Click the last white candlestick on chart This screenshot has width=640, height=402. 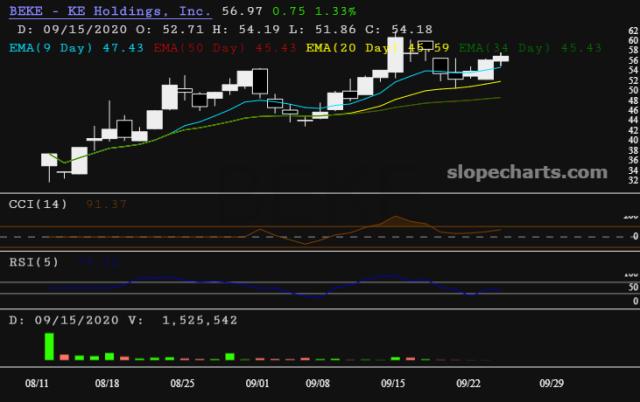pos(501,59)
